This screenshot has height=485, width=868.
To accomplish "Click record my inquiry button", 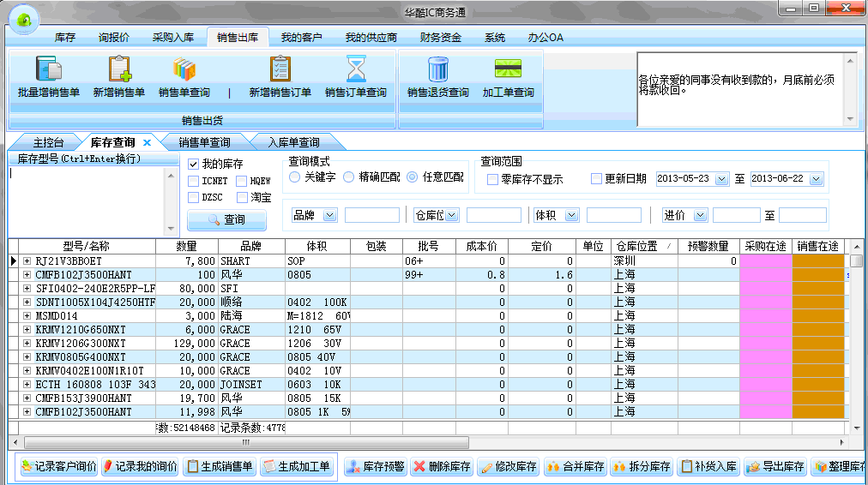I will pos(140,467).
